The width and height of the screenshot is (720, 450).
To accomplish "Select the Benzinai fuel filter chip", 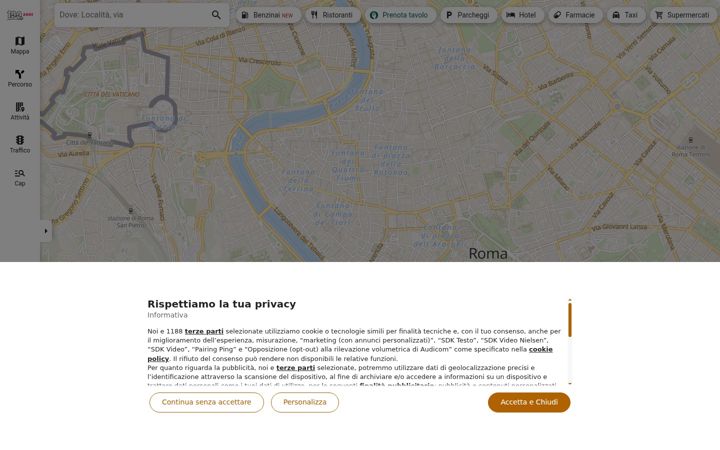I will coord(268,15).
